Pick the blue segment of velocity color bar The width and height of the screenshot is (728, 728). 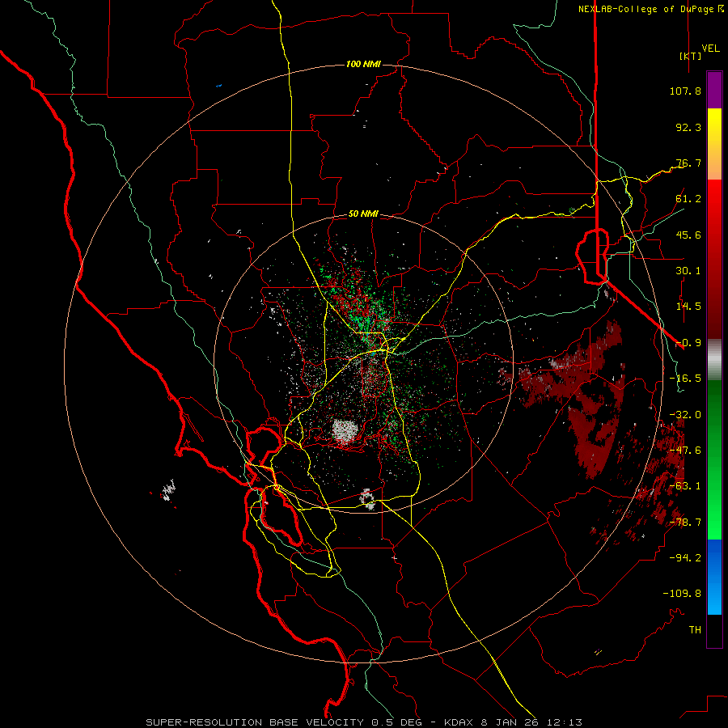click(x=714, y=577)
